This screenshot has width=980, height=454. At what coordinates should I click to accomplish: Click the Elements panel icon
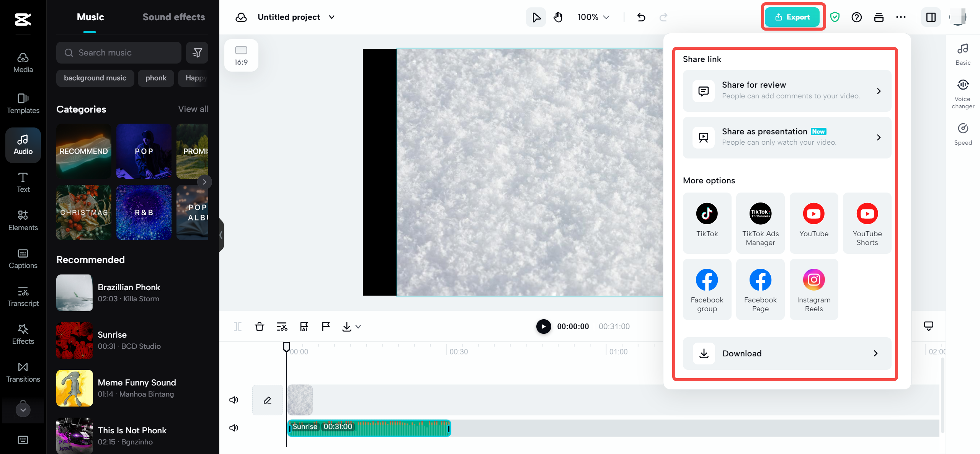(23, 219)
